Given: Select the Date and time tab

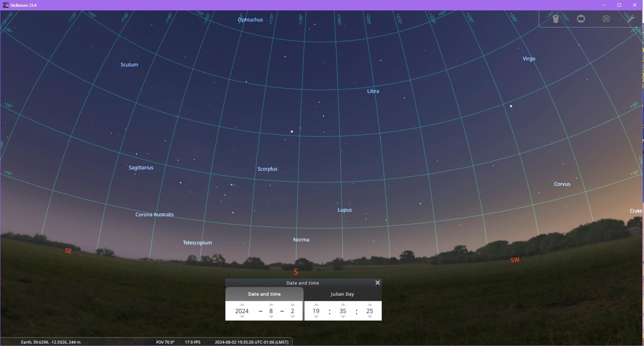Looking at the screenshot, I should pyautogui.click(x=264, y=294).
